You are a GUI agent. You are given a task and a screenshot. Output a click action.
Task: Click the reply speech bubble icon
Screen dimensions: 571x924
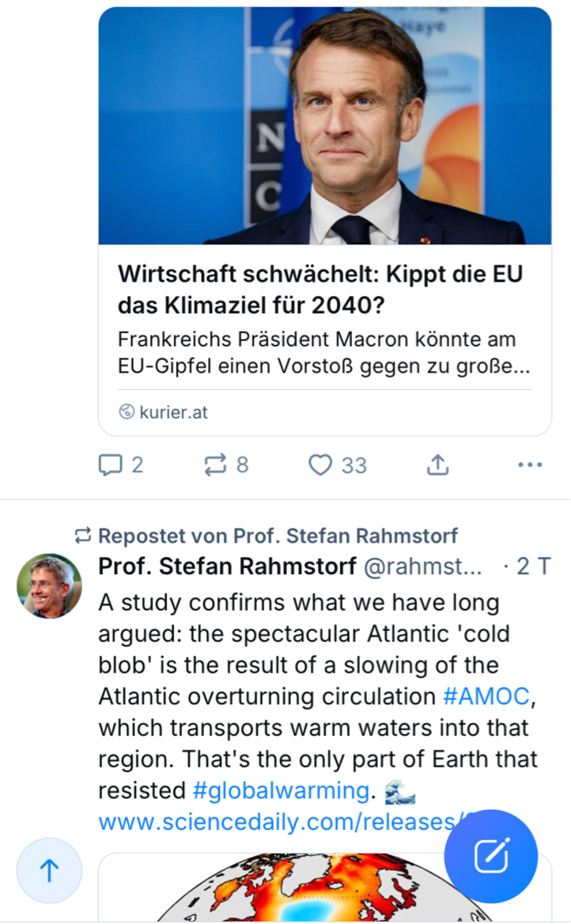click(111, 465)
